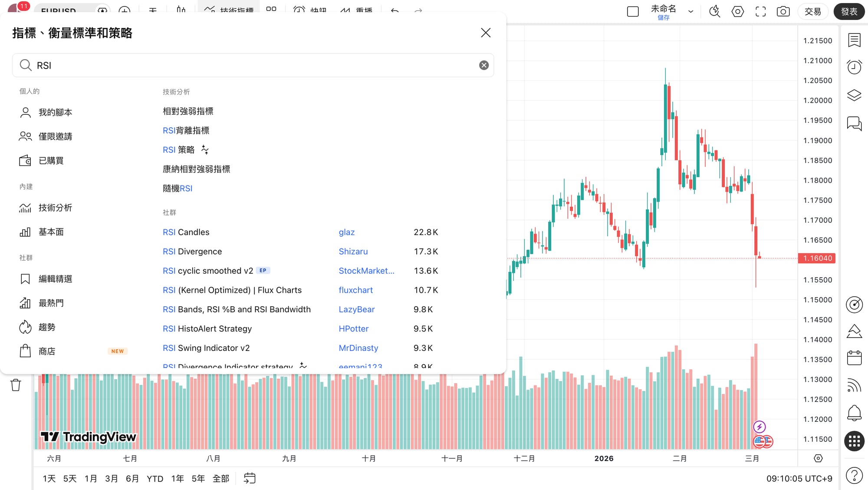Open the Watchlist panel
The height and width of the screenshot is (490, 868).
pos(854,40)
